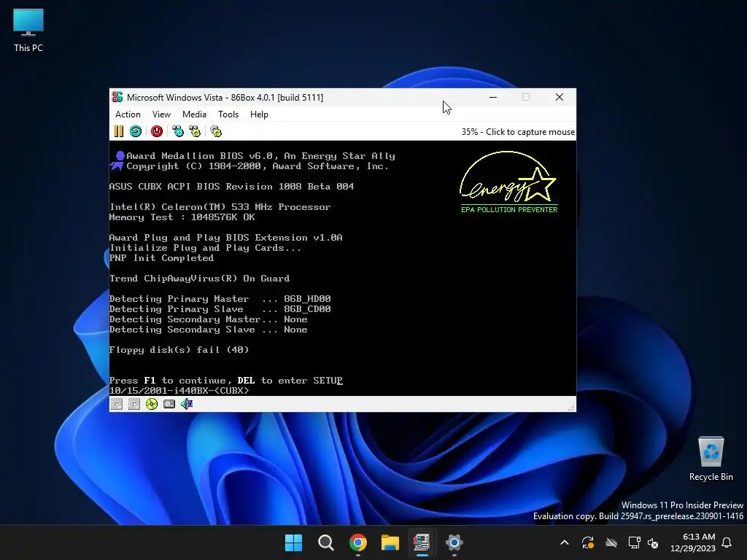Close the 86Box window
The image size is (747, 560).
(x=560, y=97)
